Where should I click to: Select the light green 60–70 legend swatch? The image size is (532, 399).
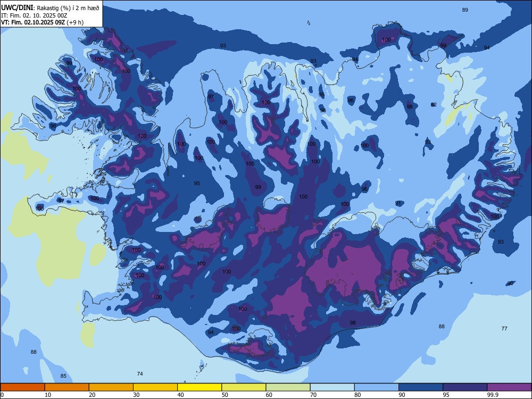pyautogui.click(x=288, y=387)
